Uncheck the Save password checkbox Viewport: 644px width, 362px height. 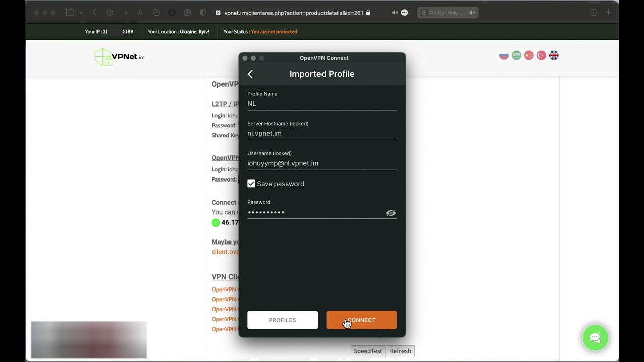click(x=251, y=184)
